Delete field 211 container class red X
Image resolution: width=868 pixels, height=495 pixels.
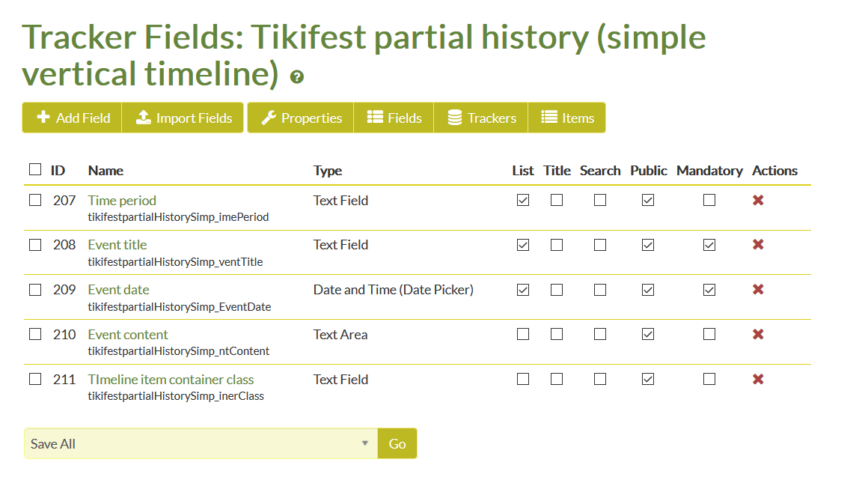coord(758,379)
